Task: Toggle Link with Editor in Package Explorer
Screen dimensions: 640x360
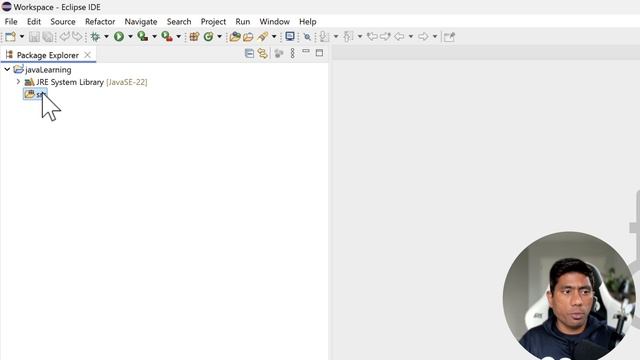Action: pyautogui.click(x=262, y=53)
